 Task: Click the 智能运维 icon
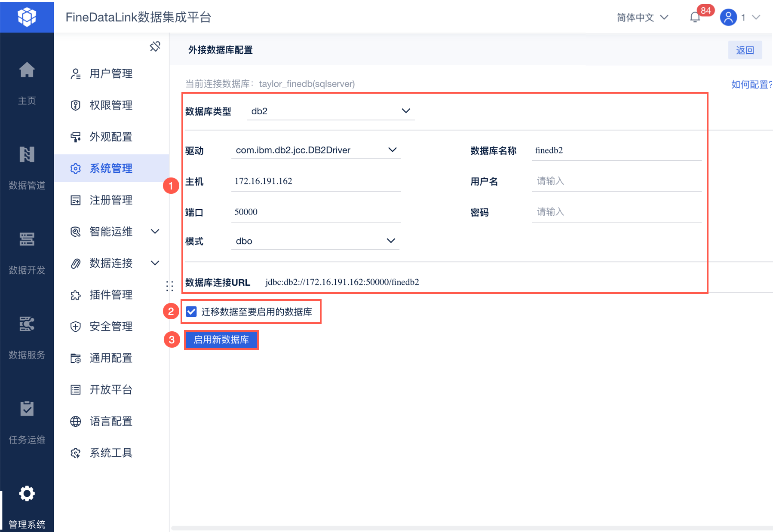[76, 232]
